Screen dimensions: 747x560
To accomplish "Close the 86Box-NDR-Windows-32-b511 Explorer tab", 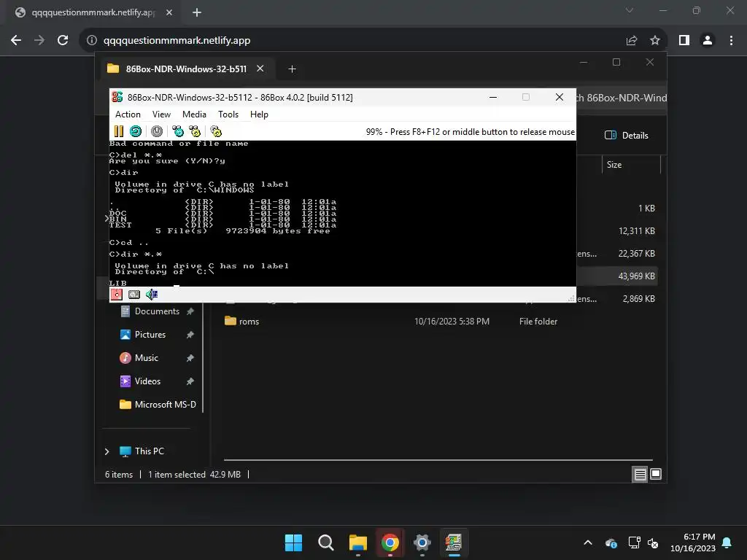I will tap(260, 69).
